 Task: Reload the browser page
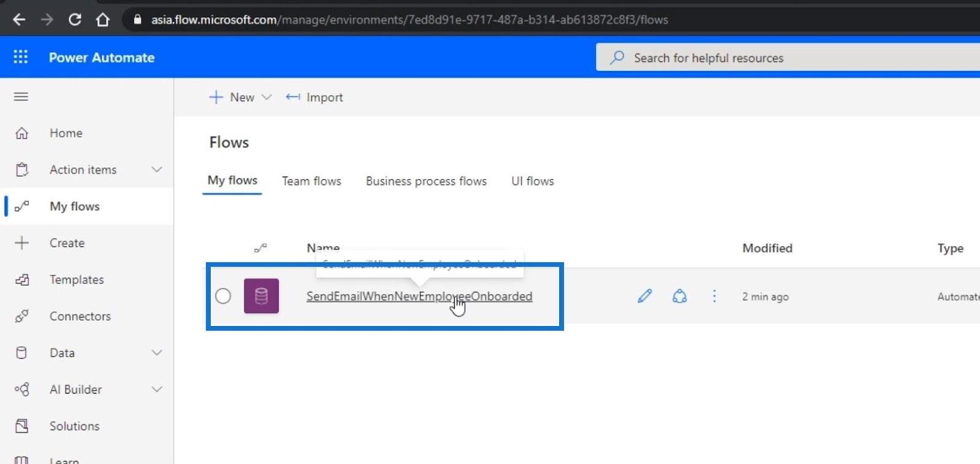[75, 20]
